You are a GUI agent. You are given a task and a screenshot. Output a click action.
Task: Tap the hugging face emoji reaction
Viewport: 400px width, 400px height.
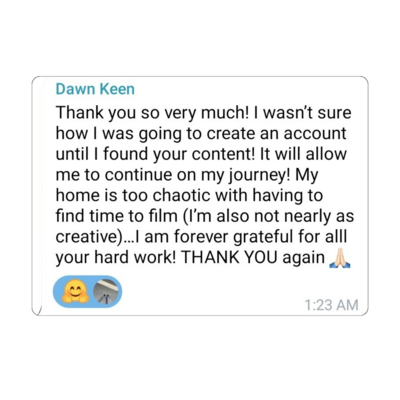(x=75, y=291)
